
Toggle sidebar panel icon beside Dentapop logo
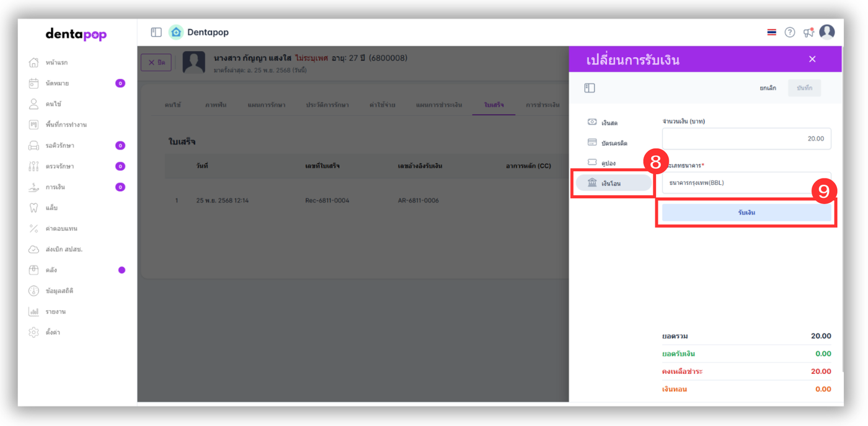pyautogui.click(x=156, y=32)
